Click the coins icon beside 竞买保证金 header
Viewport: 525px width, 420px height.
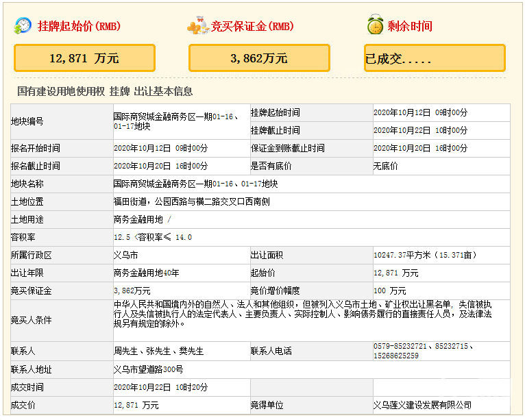(x=198, y=26)
